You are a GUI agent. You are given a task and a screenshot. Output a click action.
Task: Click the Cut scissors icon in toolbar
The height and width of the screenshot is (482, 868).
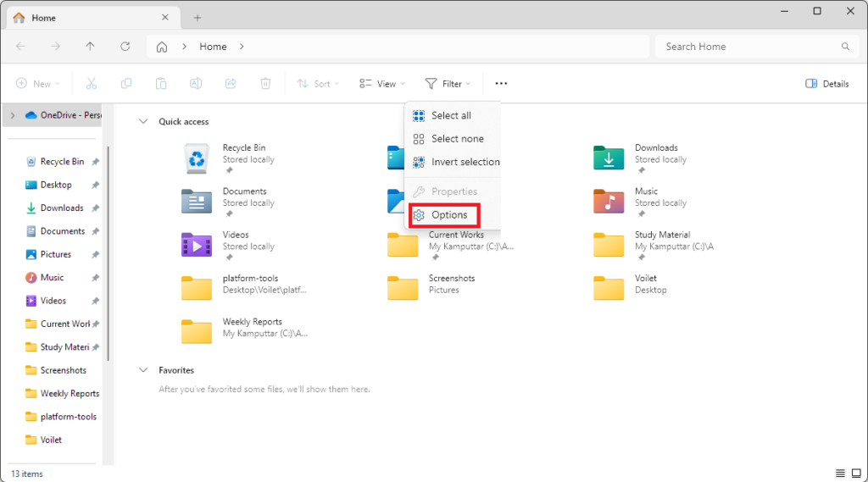pos(92,84)
